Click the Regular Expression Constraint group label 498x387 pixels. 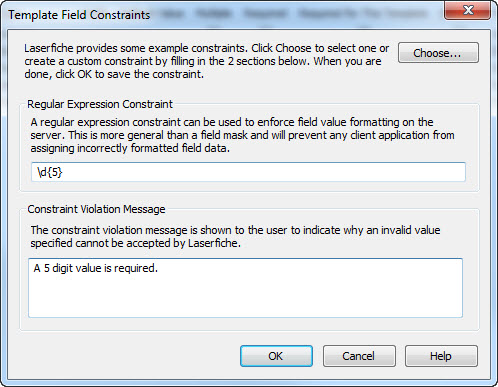(x=100, y=104)
